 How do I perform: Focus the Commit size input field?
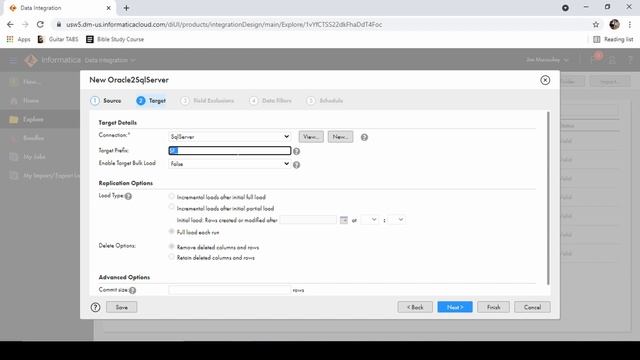tap(229, 290)
